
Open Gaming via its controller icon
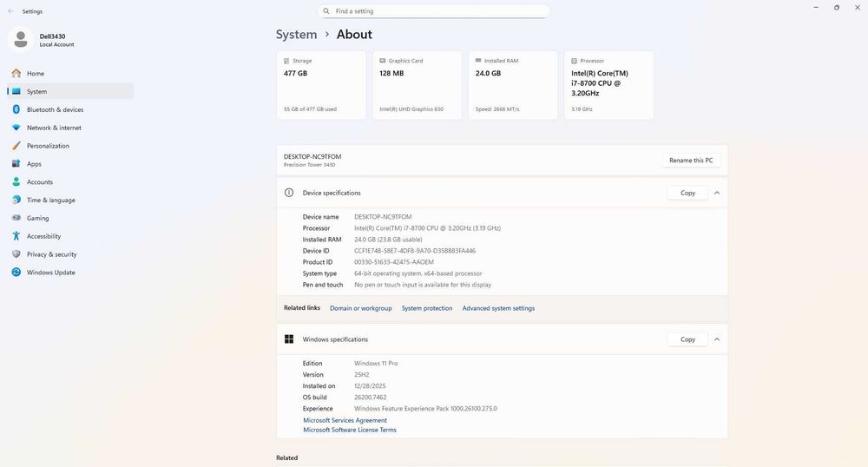(x=16, y=218)
